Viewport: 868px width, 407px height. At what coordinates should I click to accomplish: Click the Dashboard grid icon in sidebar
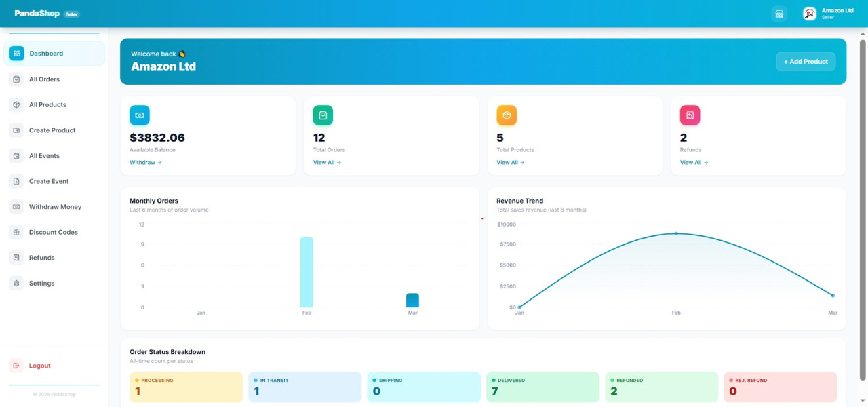[16, 54]
